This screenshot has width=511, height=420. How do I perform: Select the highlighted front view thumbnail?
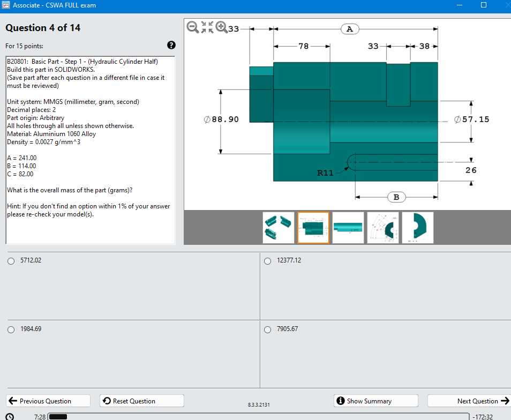pyautogui.click(x=313, y=228)
